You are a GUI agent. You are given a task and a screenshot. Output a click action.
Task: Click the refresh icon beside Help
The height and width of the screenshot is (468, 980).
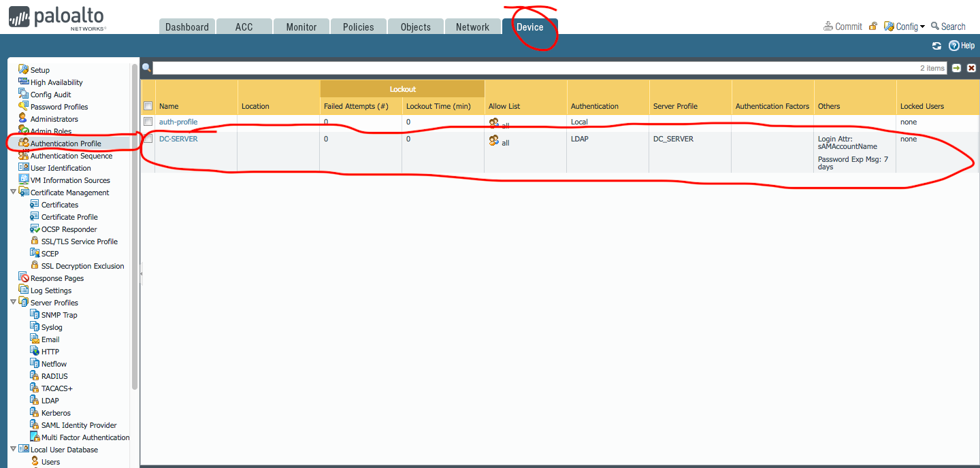[937, 46]
